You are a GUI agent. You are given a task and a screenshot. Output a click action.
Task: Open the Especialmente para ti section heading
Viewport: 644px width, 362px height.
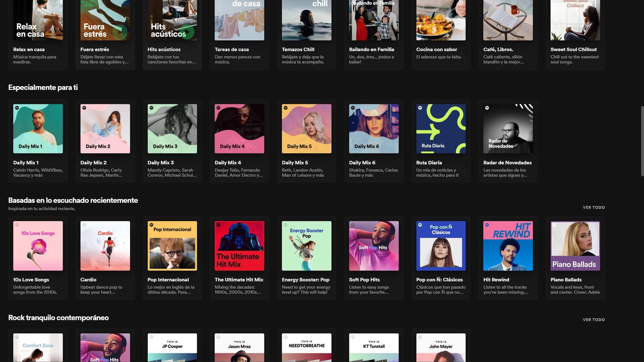(x=43, y=88)
